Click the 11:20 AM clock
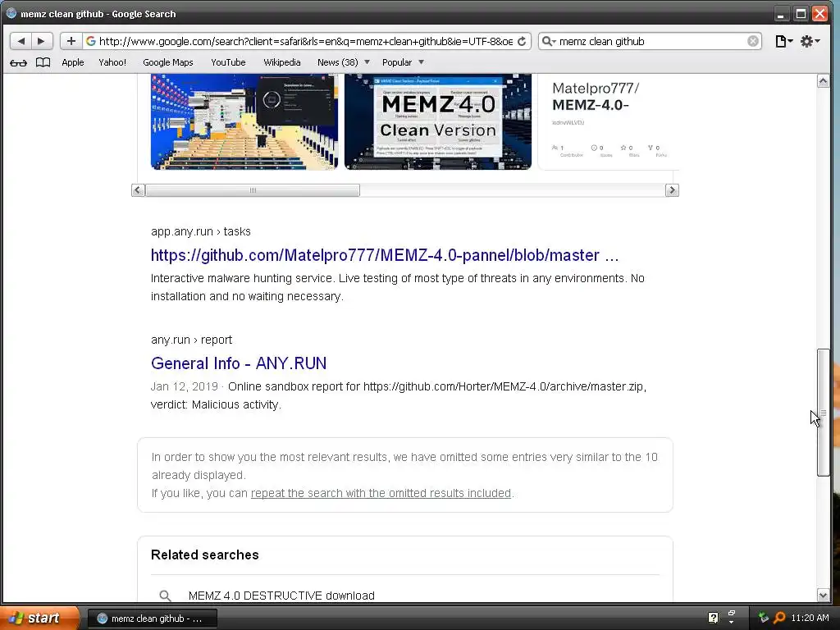 tap(810, 618)
